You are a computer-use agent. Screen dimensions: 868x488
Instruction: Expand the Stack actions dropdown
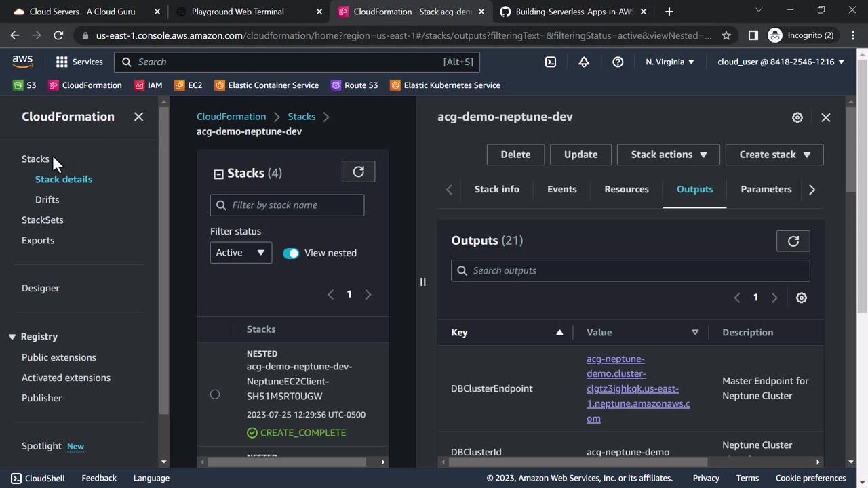(x=669, y=155)
